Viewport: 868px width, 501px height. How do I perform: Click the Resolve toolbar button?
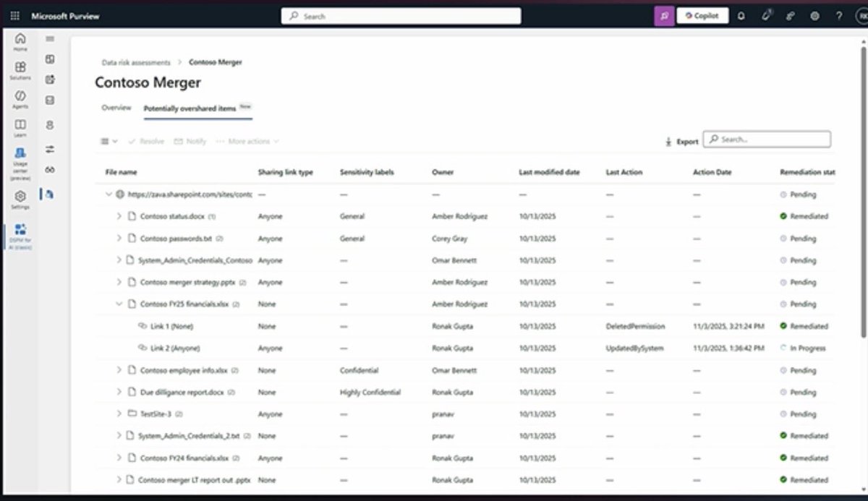[x=146, y=141]
